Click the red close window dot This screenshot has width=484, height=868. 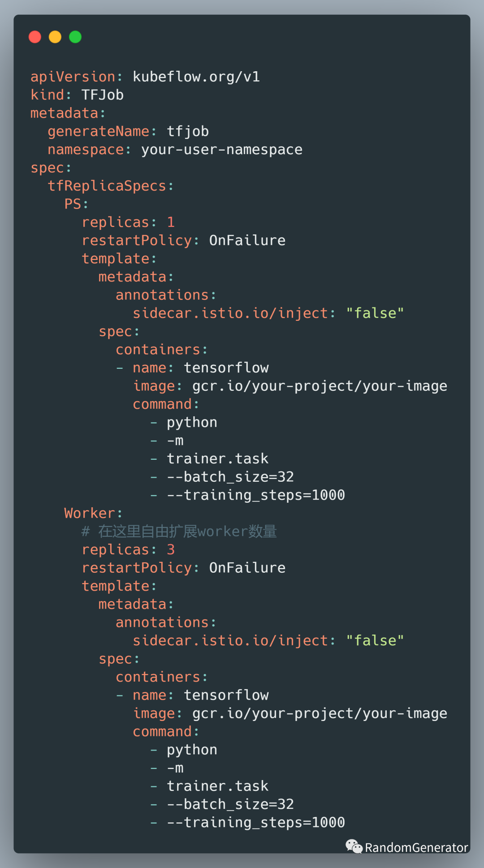[x=35, y=37]
